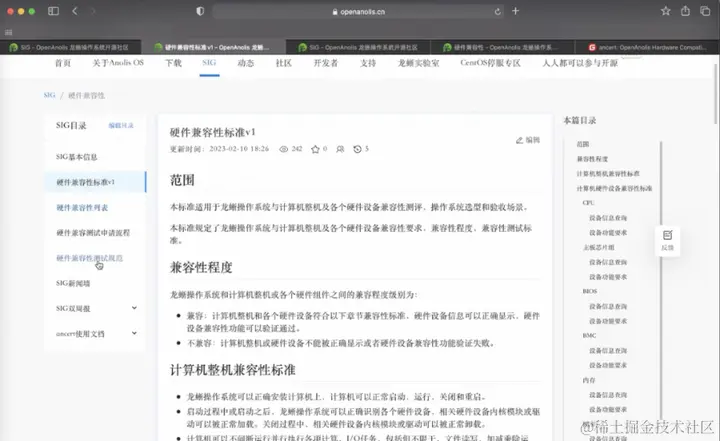The height and width of the screenshot is (441, 720).
Task: Click the favorites grid icon below the window buttons
Action: (x=8, y=32)
